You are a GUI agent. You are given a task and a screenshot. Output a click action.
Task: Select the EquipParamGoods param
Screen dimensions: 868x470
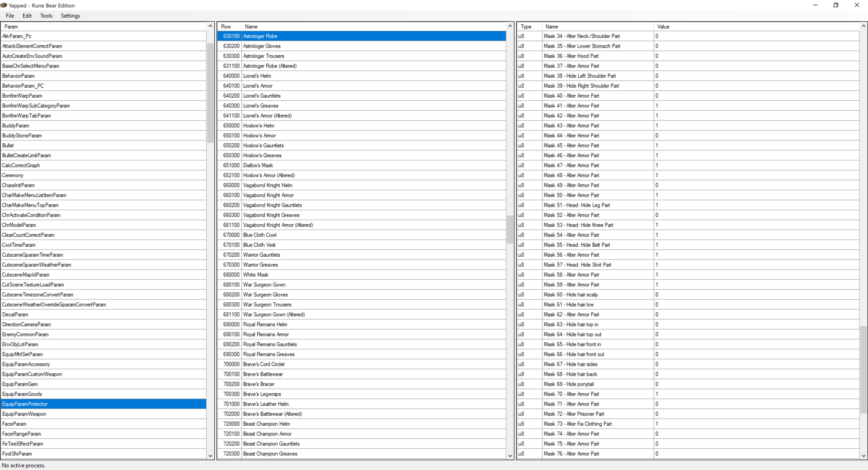[104, 394]
